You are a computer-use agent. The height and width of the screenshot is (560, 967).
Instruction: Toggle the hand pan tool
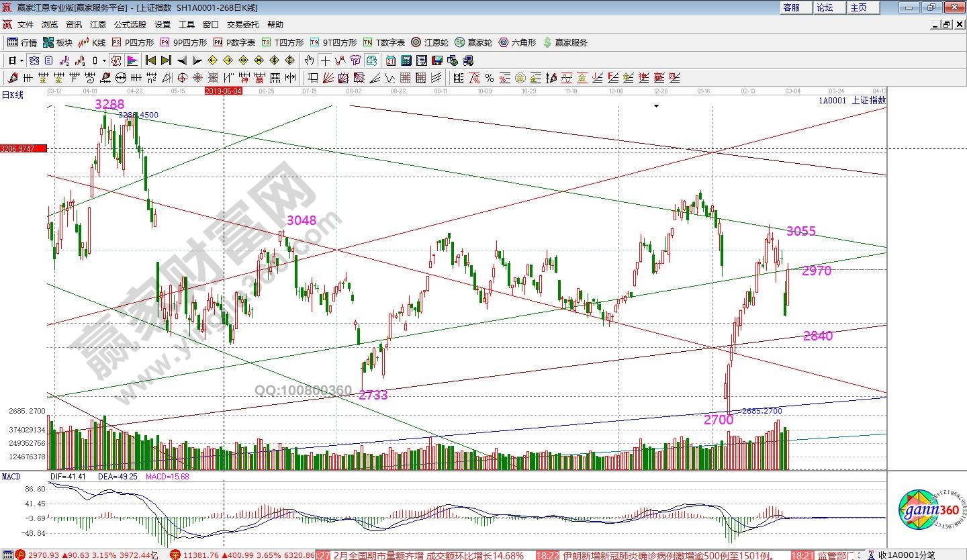pyautogui.click(x=309, y=60)
